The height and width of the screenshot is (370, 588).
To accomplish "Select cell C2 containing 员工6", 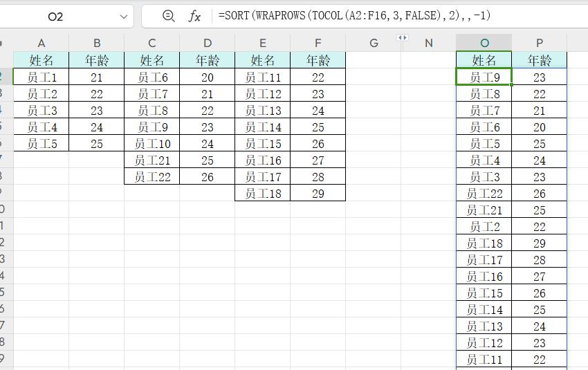I will (x=152, y=77).
